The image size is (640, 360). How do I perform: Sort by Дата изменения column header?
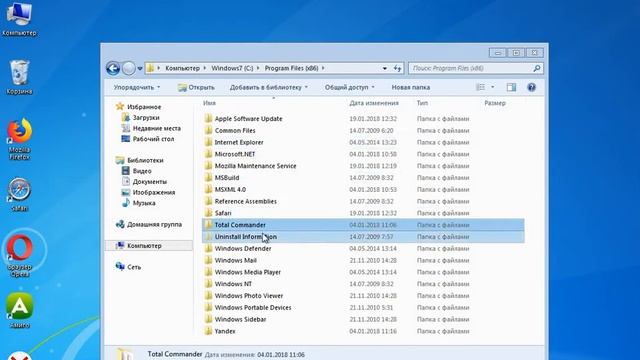(x=374, y=103)
